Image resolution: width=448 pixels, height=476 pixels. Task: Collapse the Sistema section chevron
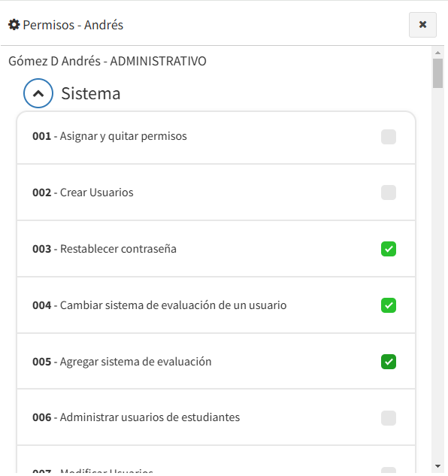click(x=38, y=93)
